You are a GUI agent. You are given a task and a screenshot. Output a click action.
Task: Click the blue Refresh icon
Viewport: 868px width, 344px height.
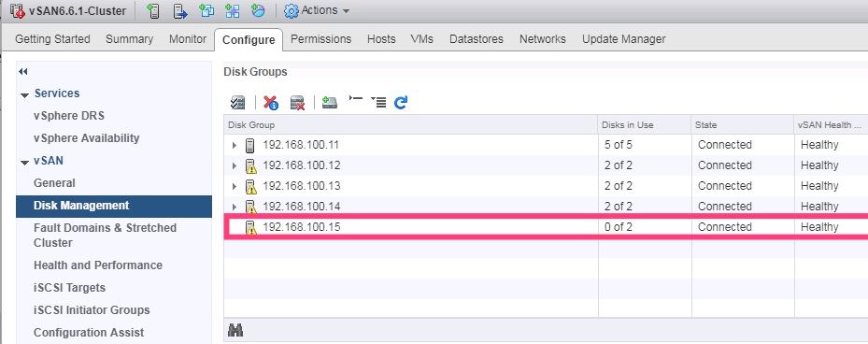(401, 102)
